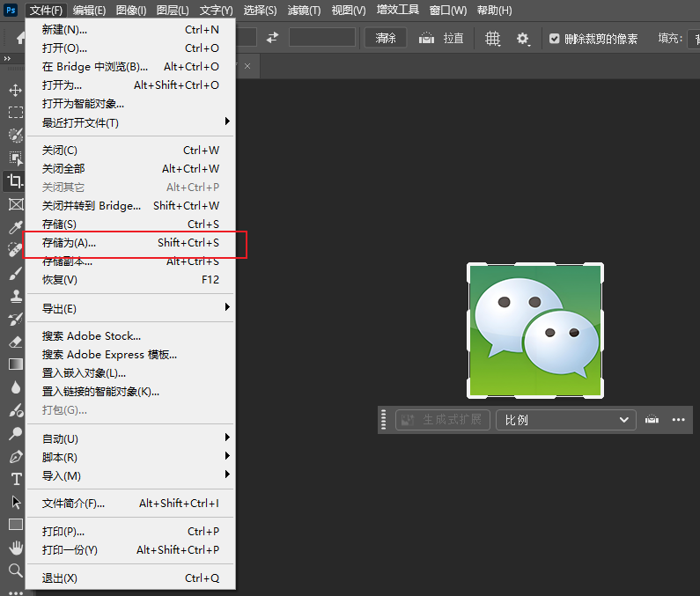Select the Blur tool
The width and height of the screenshot is (700, 596).
16,387
